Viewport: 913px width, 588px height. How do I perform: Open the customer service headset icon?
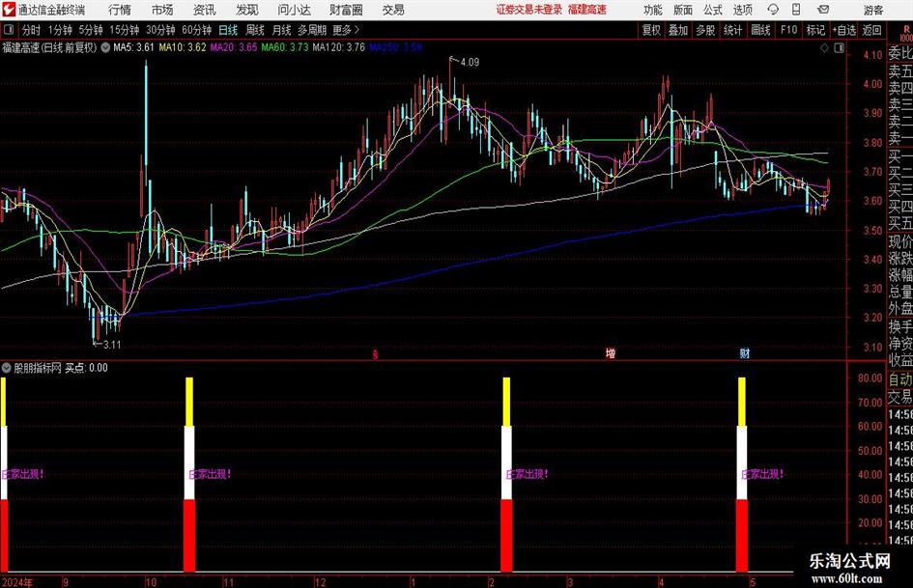(x=773, y=10)
